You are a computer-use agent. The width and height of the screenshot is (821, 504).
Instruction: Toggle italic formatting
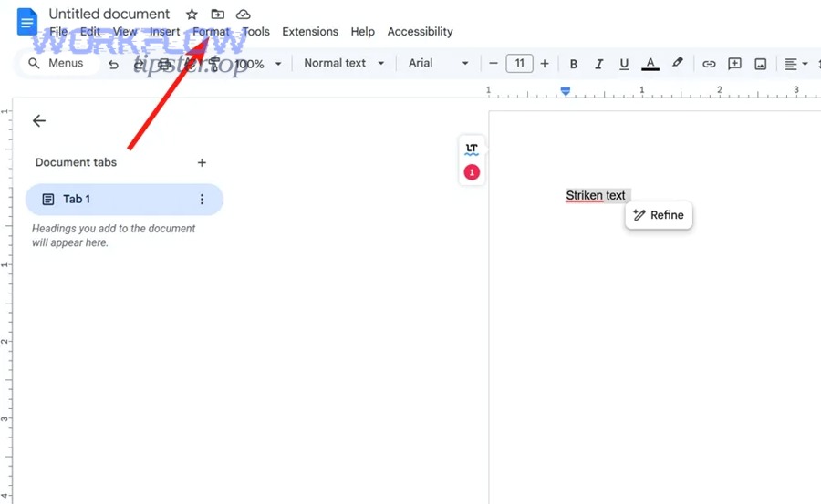(599, 64)
